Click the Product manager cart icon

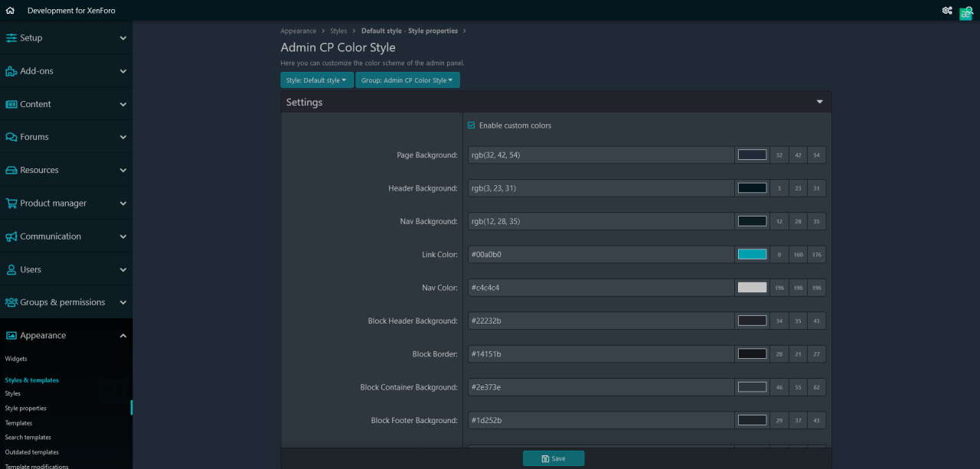point(11,204)
